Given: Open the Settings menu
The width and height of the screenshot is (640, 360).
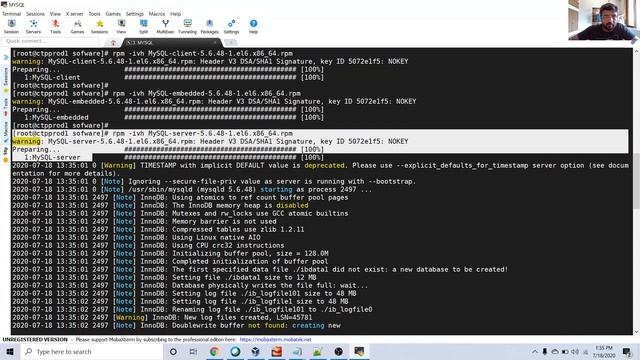Looking at the screenshot, I should click(135, 14).
